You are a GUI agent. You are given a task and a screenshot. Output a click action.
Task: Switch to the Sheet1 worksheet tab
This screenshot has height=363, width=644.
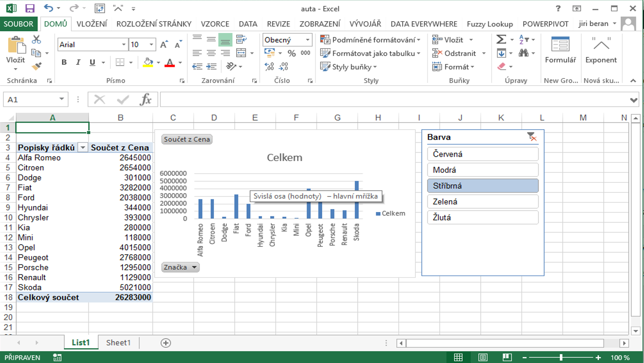(118, 343)
